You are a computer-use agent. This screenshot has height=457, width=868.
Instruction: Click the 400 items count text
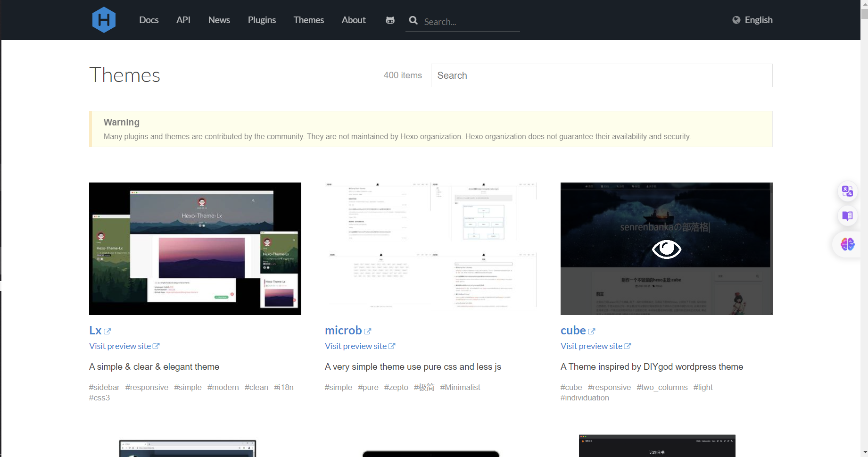[403, 75]
